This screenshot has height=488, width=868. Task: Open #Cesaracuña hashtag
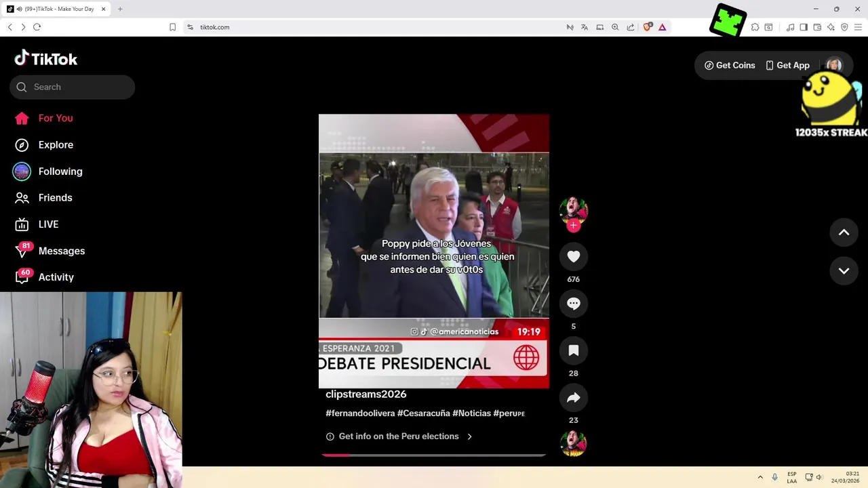[424, 413]
